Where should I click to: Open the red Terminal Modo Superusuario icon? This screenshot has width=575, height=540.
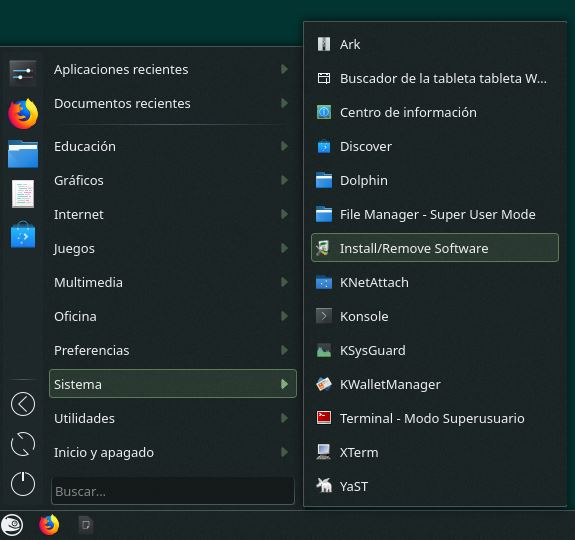click(x=324, y=418)
